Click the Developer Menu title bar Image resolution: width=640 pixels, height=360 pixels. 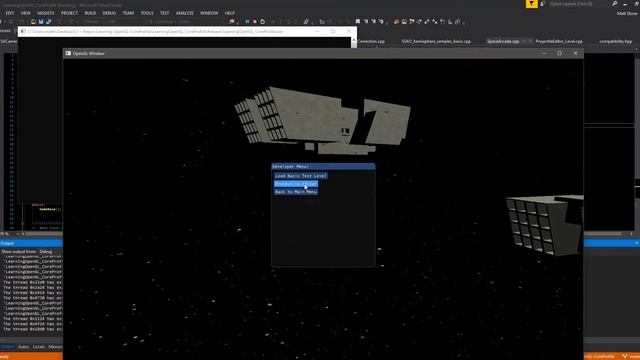(x=323, y=167)
